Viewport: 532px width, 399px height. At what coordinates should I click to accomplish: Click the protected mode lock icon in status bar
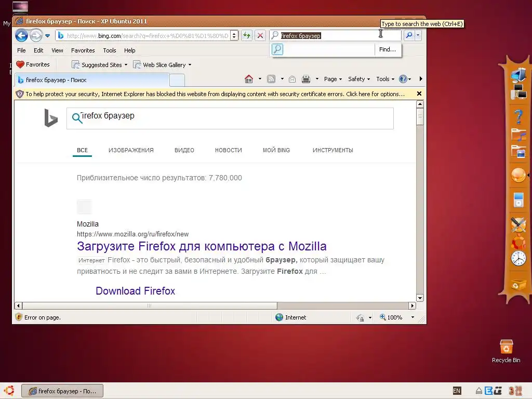360,317
